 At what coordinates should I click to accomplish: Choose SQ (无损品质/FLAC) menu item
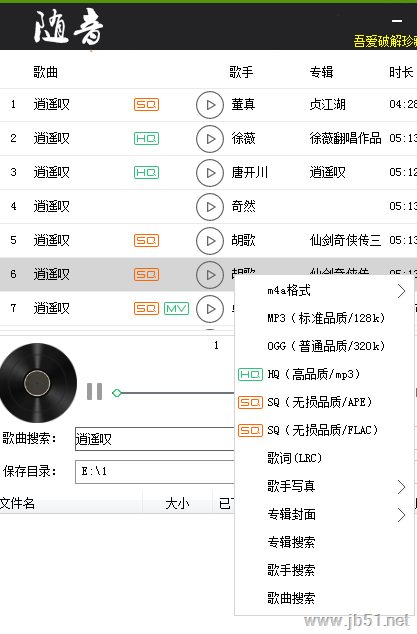pos(324,430)
